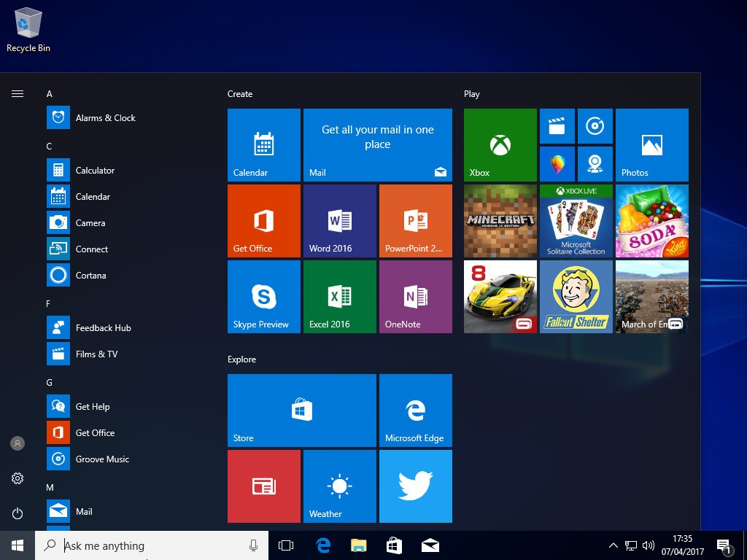Image resolution: width=747 pixels, height=560 pixels.
Task: Click the Power button icon
Action: pyautogui.click(x=18, y=513)
